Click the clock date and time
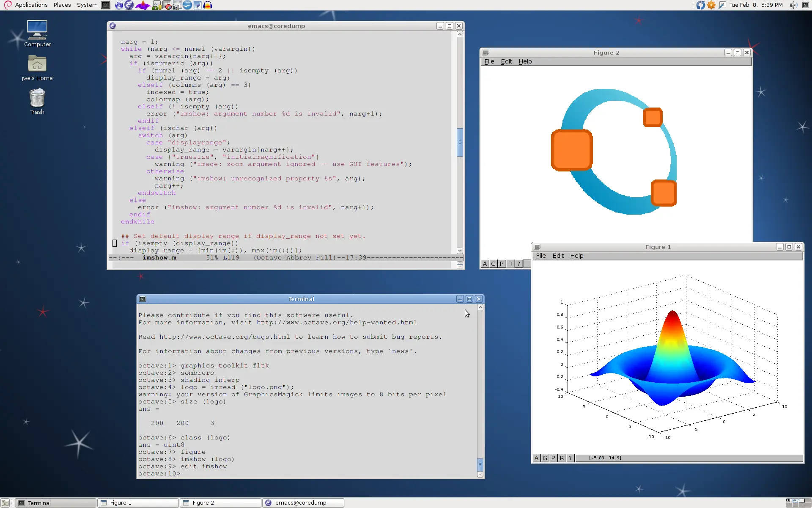812x508 pixels. click(x=756, y=5)
